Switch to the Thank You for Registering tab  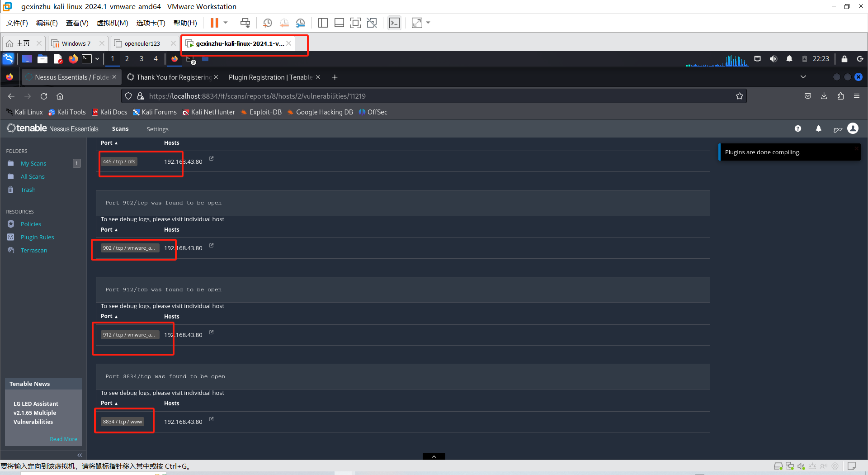point(174,77)
